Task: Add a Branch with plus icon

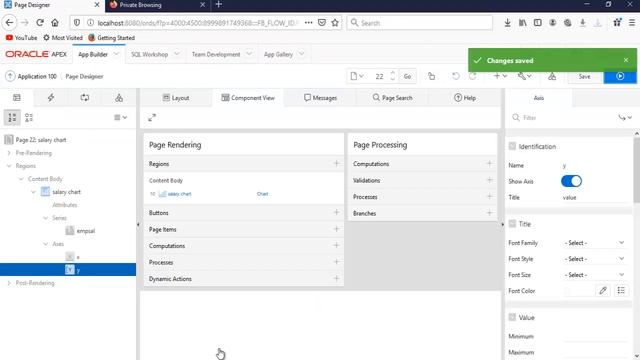Action: click(x=489, y=213)
